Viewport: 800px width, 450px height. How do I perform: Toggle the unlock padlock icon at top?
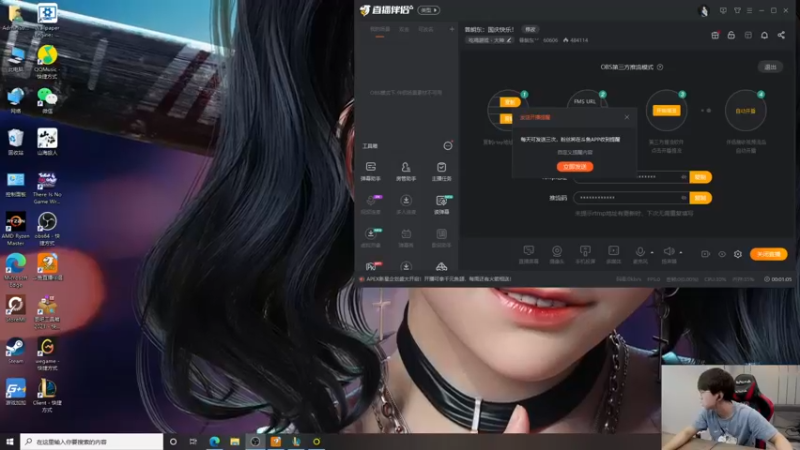[731, 35]
